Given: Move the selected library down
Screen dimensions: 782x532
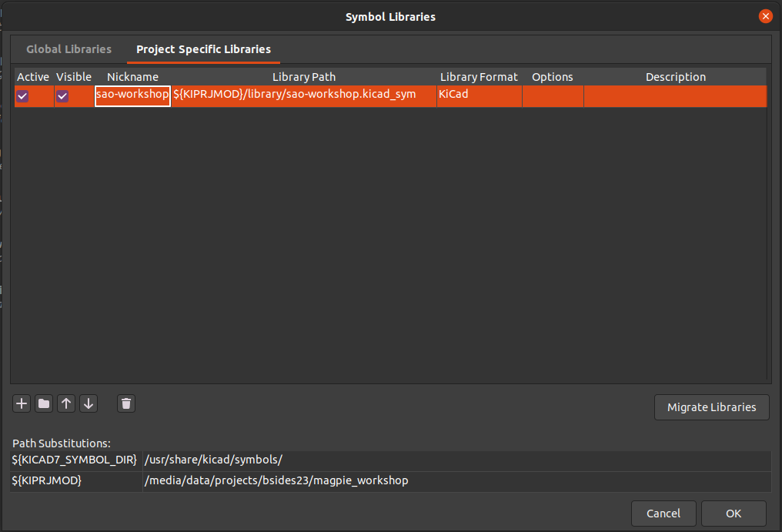Looking at the screenshot, I should pos(89,403).
